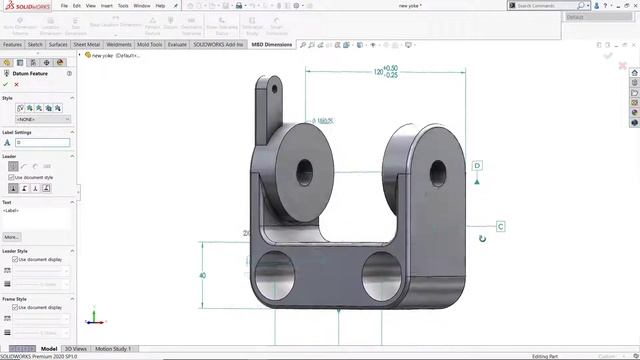Click the first Style icon in the Style row
The height and width of the screenshot is (360, 640).
(x=20, y=108)
